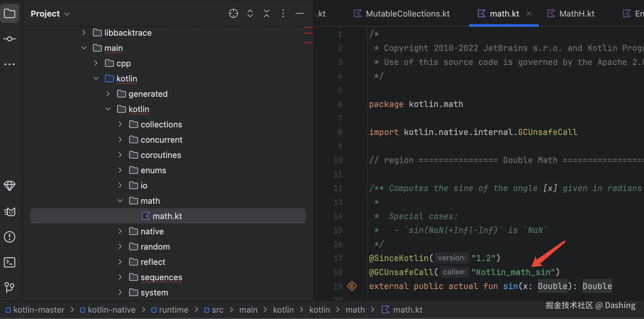Screen dimensions: 644x319
Task: Select math.kt file in project tree
Action: click(167, 216)
